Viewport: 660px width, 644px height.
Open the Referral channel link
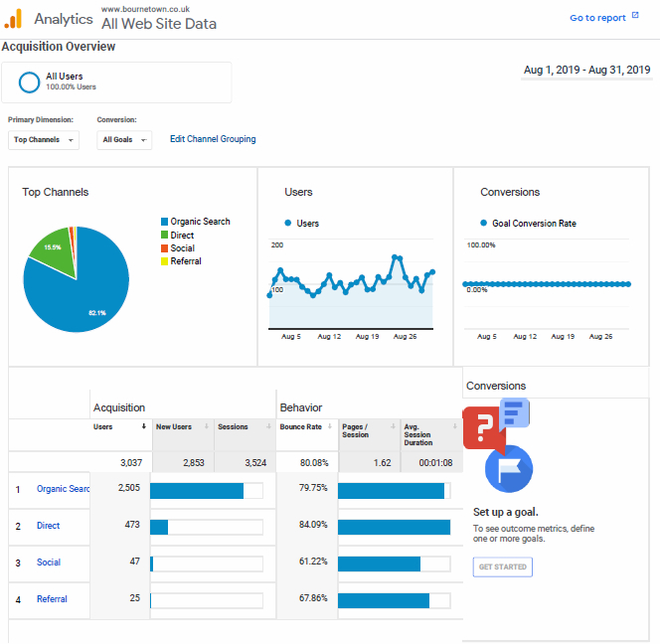(x=52, y=599)
